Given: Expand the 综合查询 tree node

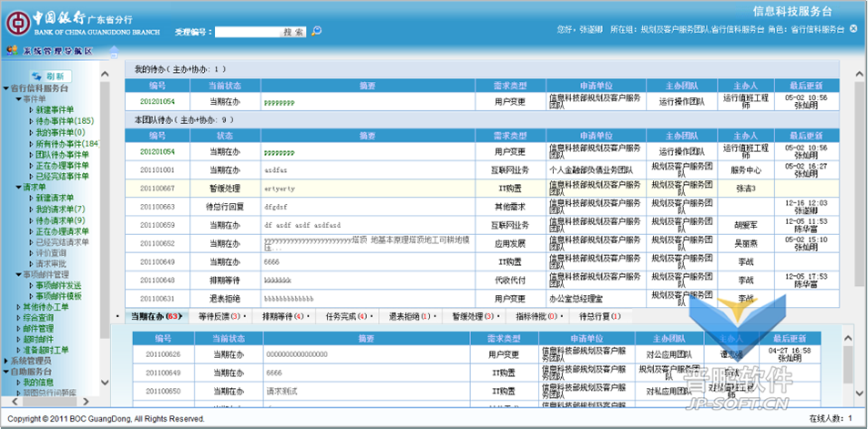Looking at the screenshot, I should (19, 318).
